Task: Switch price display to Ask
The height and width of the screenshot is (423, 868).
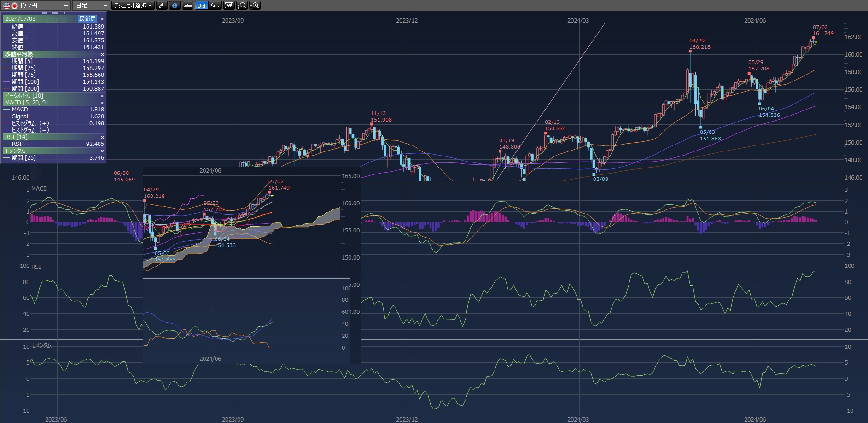Action: click(x=215, y=6)
